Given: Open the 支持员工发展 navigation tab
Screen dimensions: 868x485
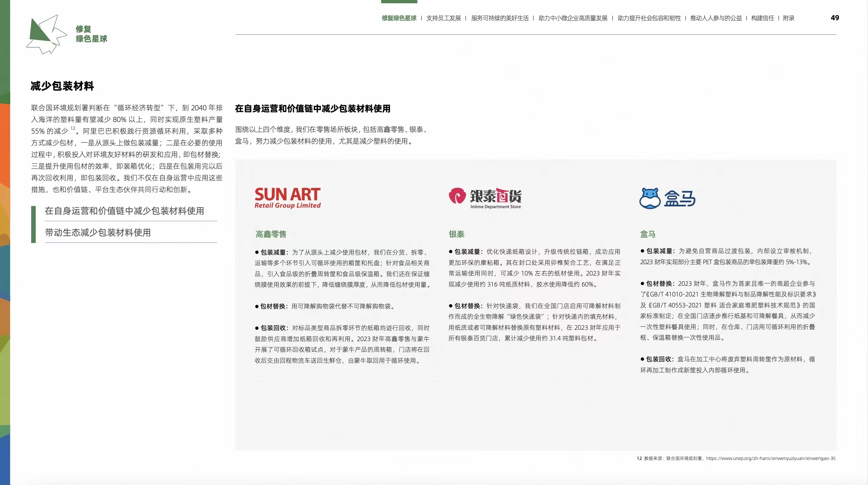Looking at the screenshot, I should coord(443,18).
